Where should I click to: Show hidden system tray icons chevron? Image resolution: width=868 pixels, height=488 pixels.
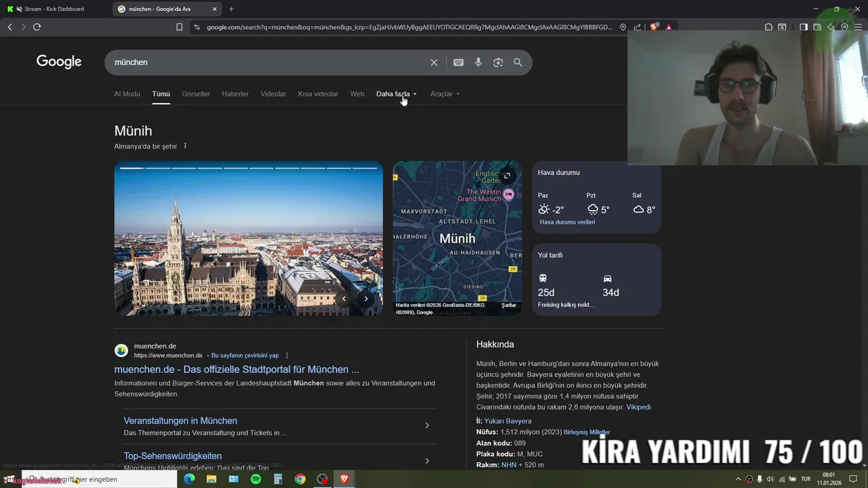point(738,479)
